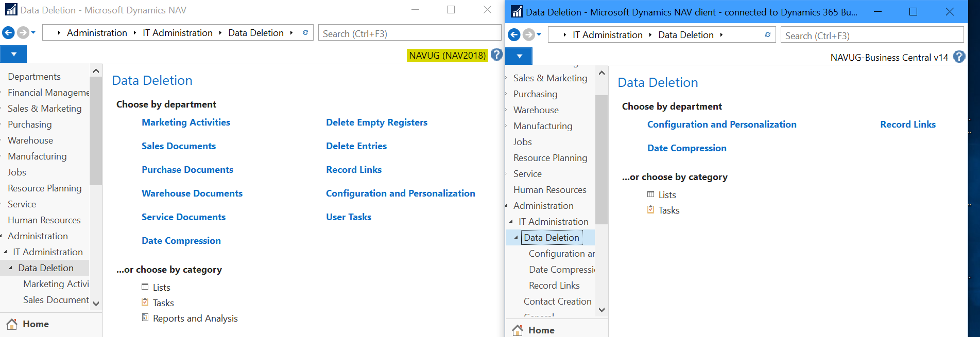Click Tasks category icon in left window
Image resolution: width=980 pixels, height=337 pixels.
(145, 303)
